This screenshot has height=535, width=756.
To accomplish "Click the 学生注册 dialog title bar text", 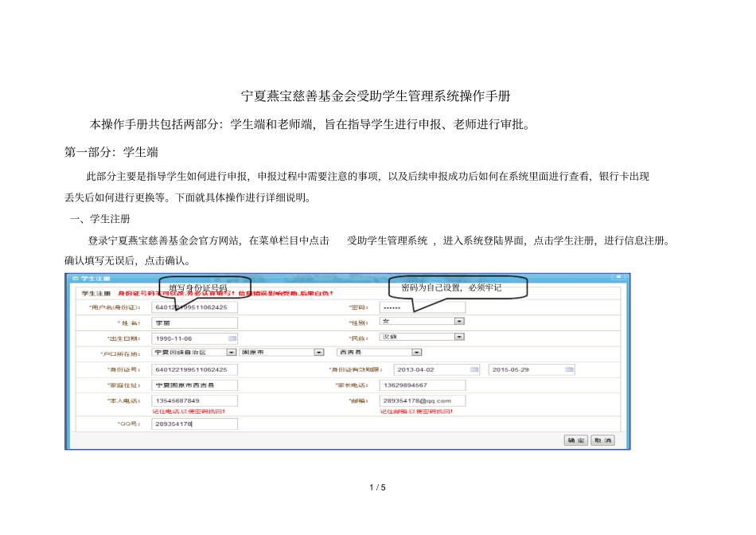I will tap(95, 279).
